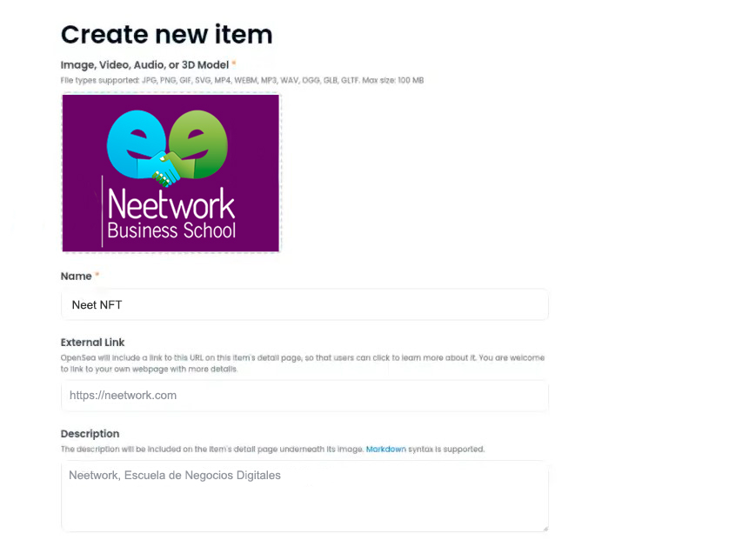Grab the Description textarea resize handle
The width and height of the screenshot is (749, 560).
click(545, 527)
